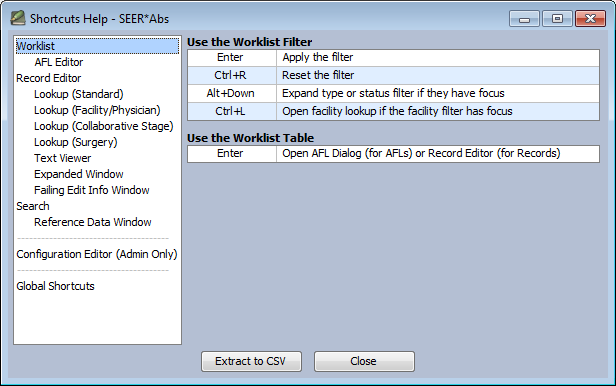The width and height of the screenshot is (616, 386).
Task: Click the Close button at bottom
Action: [x=364, y=361]
